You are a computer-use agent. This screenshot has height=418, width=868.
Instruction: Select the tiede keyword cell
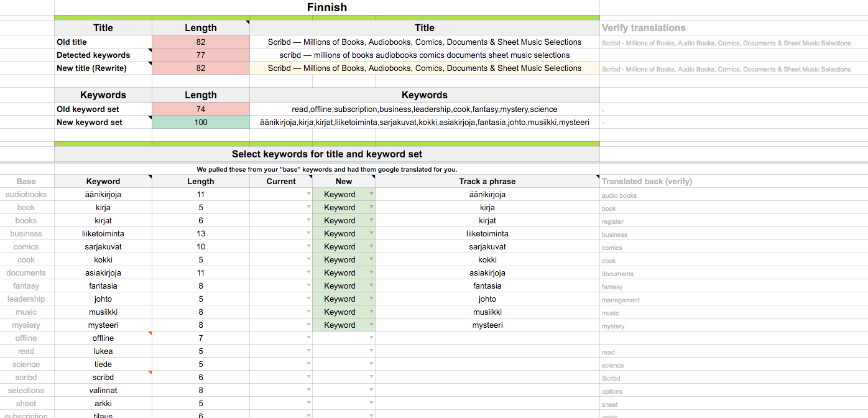pos(103,364)
